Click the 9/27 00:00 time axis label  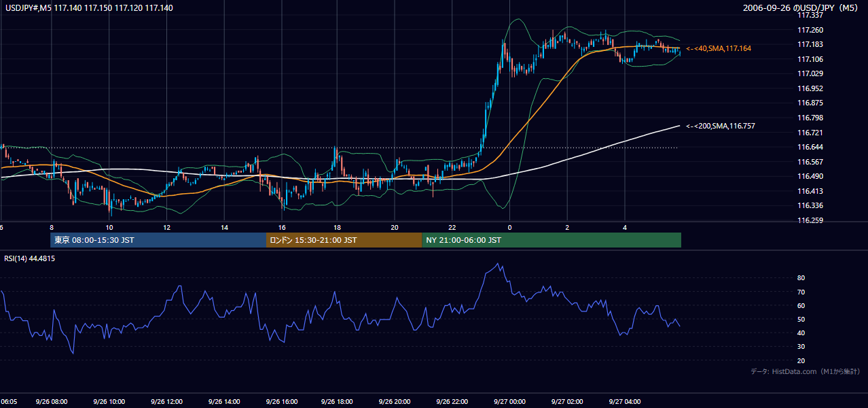pyautogui.click(x=510, y=402)
